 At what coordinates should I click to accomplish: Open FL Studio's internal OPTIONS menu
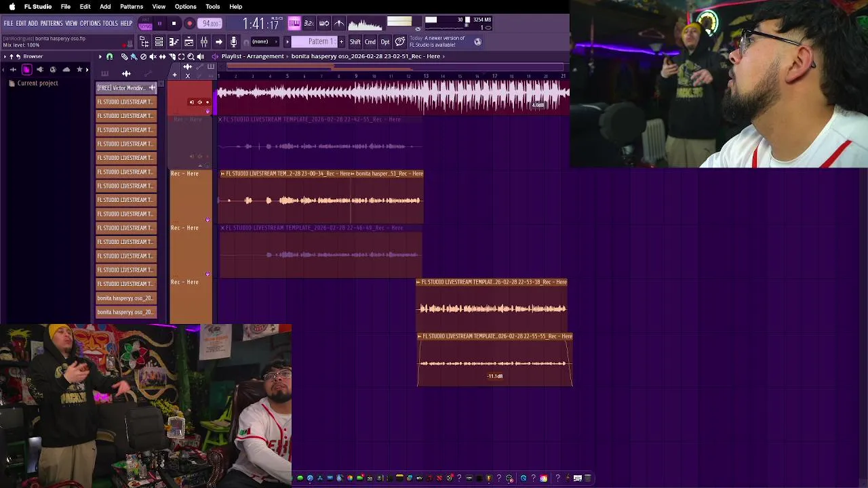point(90,23)
